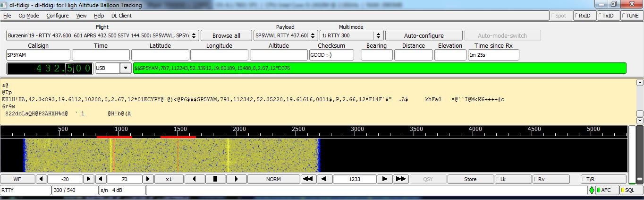Toggle the Spot checkbox
644x200 pixels.
click(561, 16)
